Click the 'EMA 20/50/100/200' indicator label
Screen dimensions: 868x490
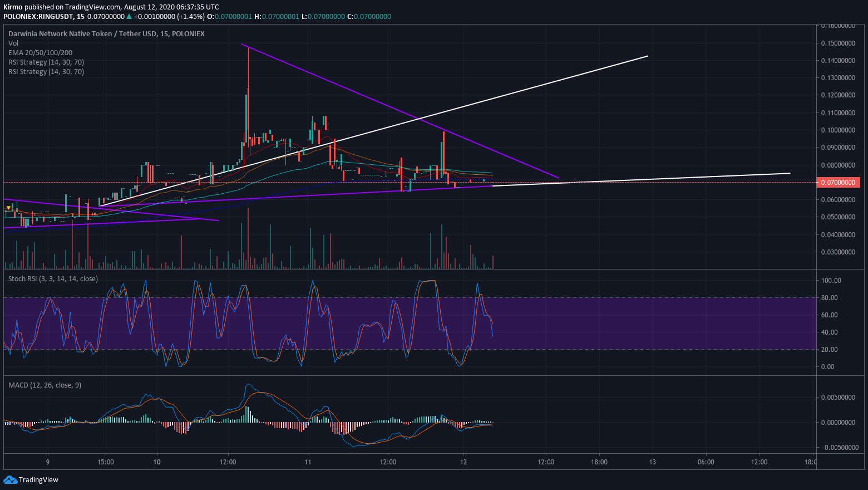[40, 52]
